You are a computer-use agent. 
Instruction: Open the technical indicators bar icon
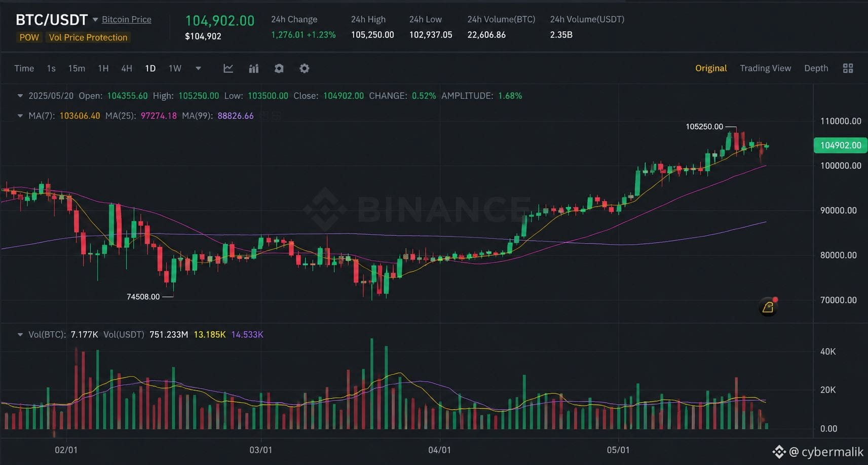pyautogui.click(x=254, y=68)
